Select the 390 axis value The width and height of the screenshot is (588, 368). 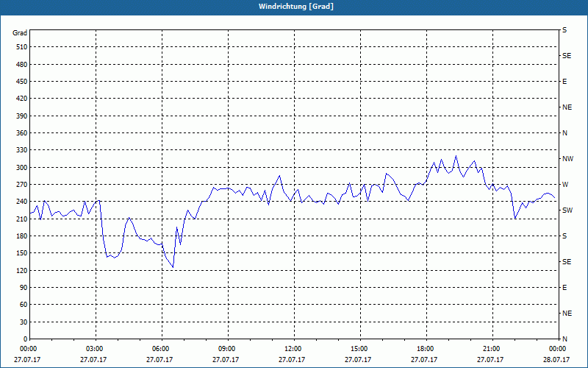22,116
